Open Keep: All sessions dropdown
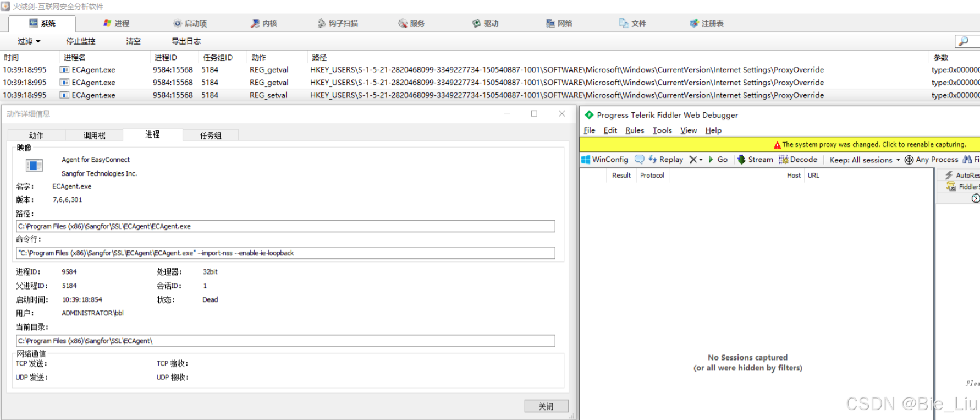Viewport: 980px width, 420px height. [x=865, y=160]
